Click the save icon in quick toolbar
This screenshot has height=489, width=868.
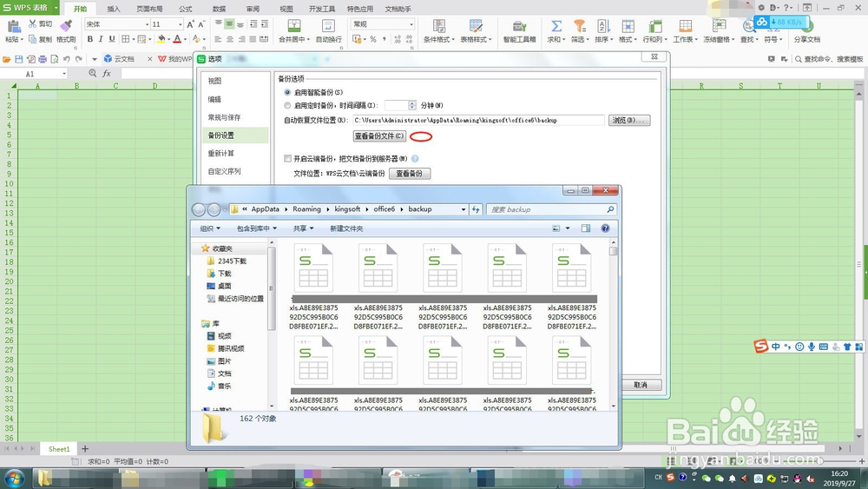19,59
